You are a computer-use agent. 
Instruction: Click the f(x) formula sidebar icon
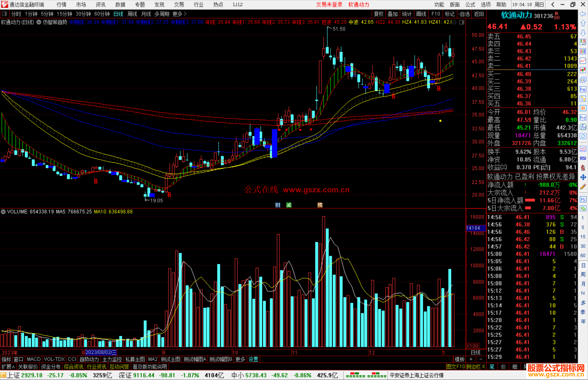[583, 127]
